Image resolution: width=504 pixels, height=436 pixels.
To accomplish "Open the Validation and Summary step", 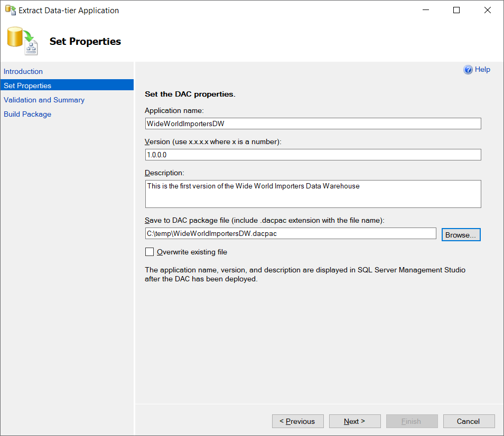I will tap(44, 100).
